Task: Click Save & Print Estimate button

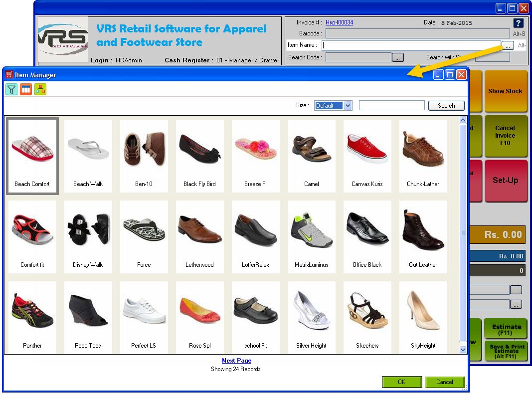Action: [507, 351]
